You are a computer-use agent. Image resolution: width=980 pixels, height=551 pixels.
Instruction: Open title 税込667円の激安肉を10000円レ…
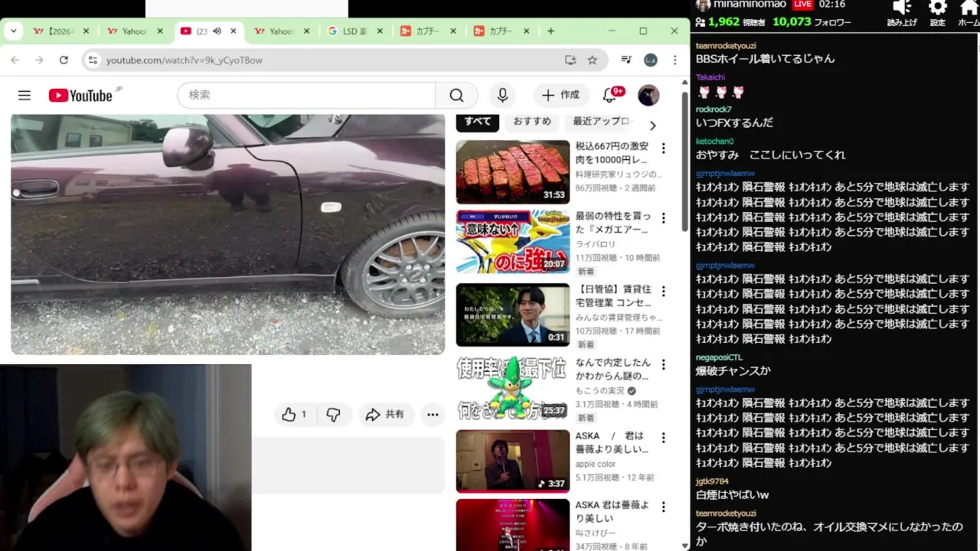[x=612, y=153]
